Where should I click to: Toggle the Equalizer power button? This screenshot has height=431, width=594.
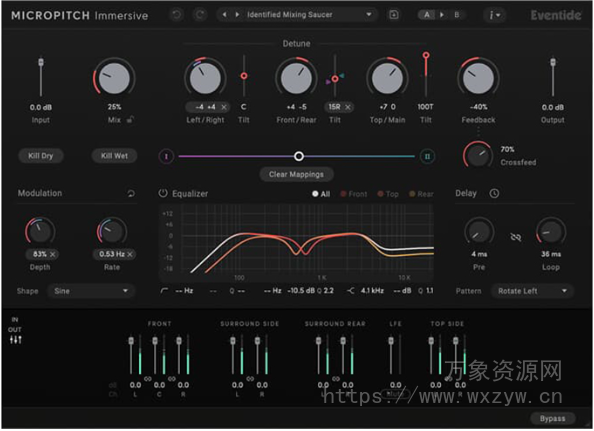click(x=163, y=193)
